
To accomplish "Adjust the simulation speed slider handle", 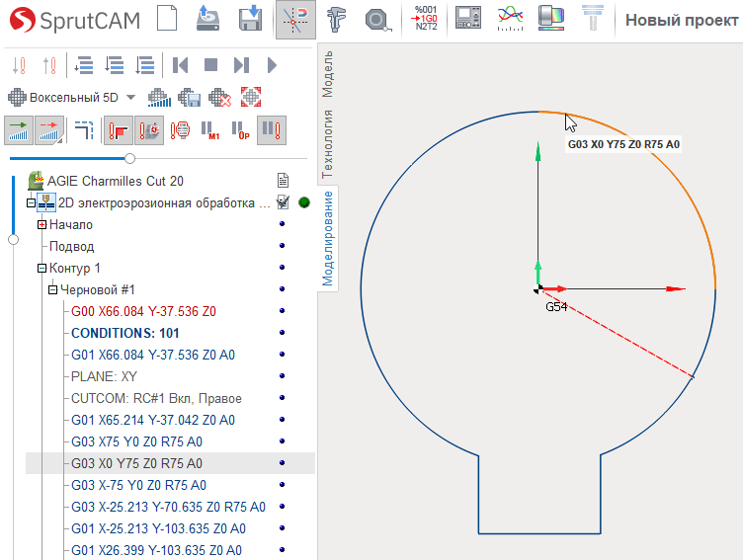I will coord(129,158).
